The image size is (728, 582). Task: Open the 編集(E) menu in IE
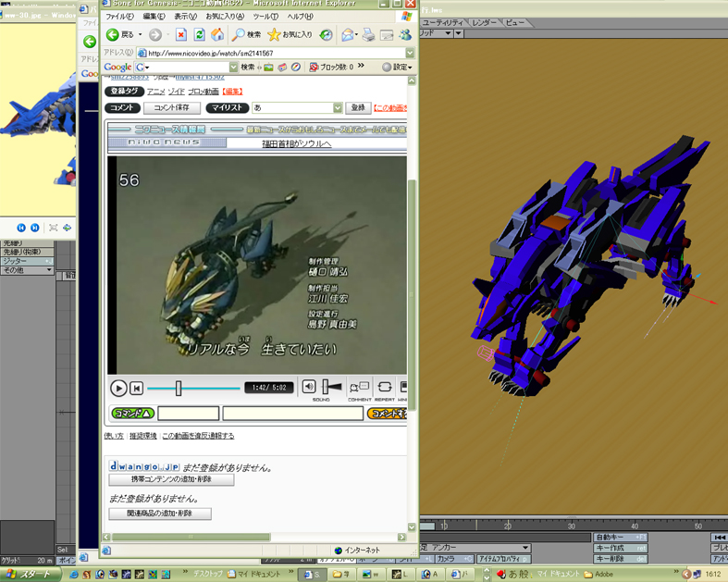click(154, 17)
